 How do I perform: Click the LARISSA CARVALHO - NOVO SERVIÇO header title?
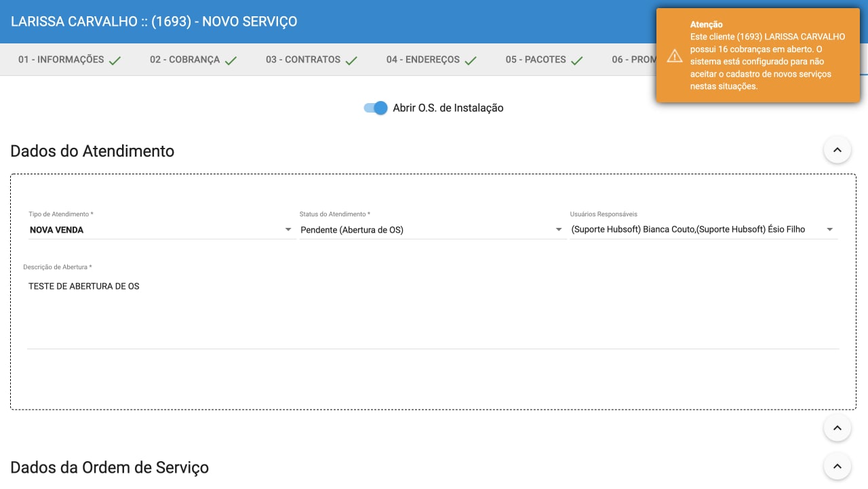coord(154,22)
